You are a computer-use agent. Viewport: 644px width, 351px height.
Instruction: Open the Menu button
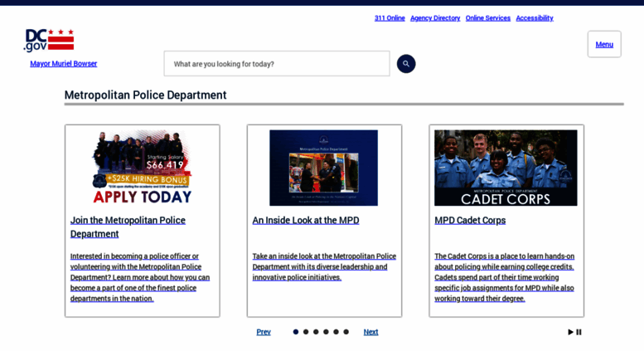(604, 44)
